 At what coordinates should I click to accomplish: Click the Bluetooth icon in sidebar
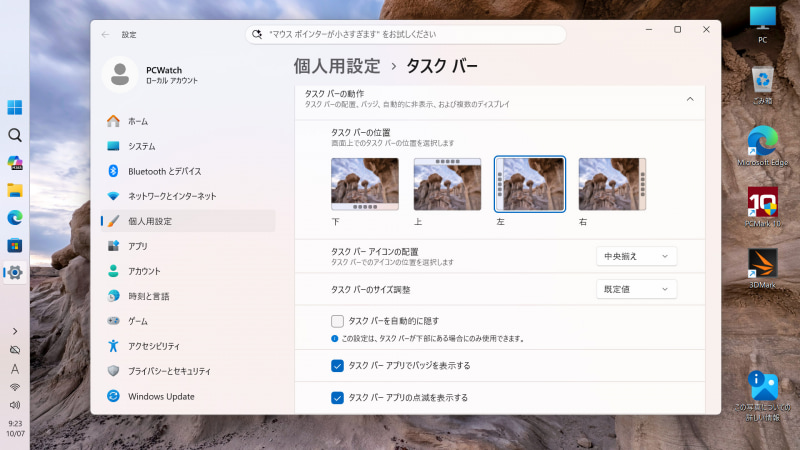click(x=113, y=171)
